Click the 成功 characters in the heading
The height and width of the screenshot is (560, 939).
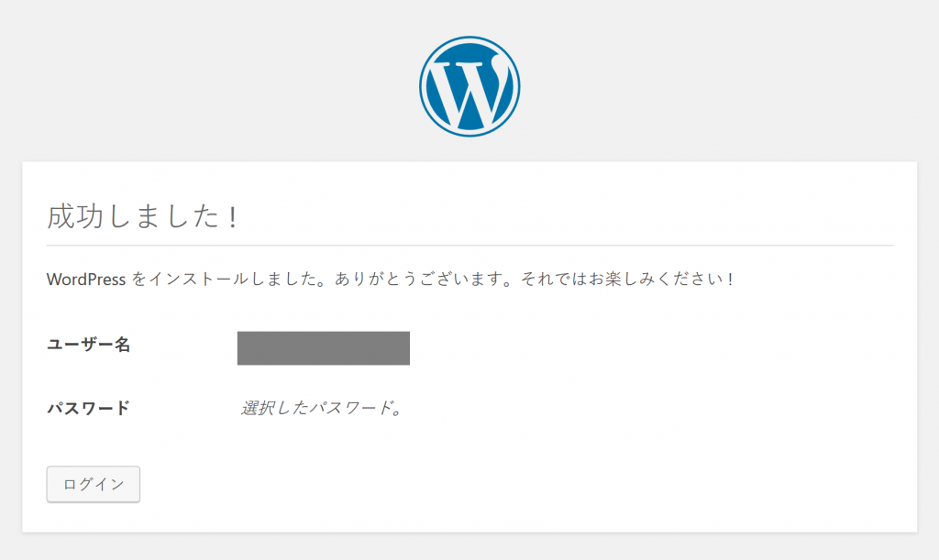click(76, 217)
